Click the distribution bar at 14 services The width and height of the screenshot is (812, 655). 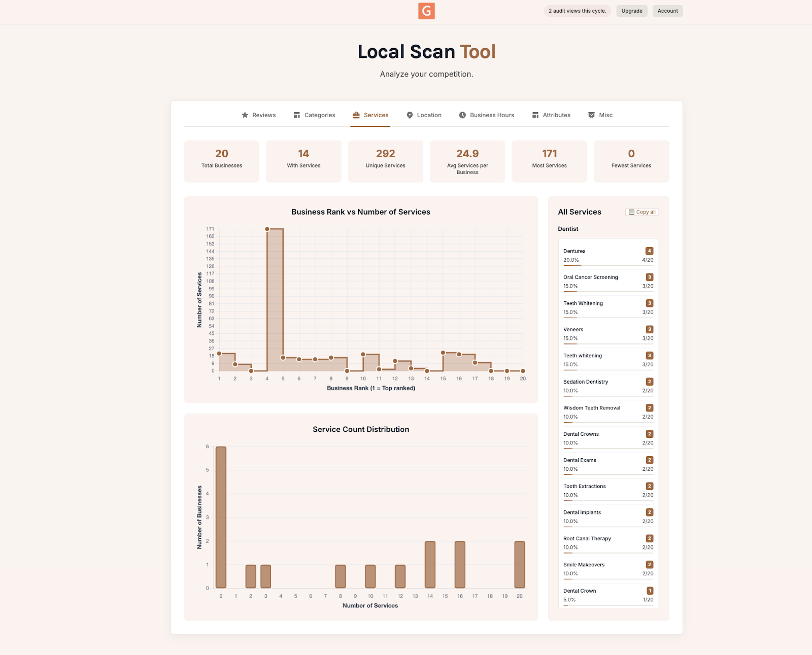(x=430, y=565)
